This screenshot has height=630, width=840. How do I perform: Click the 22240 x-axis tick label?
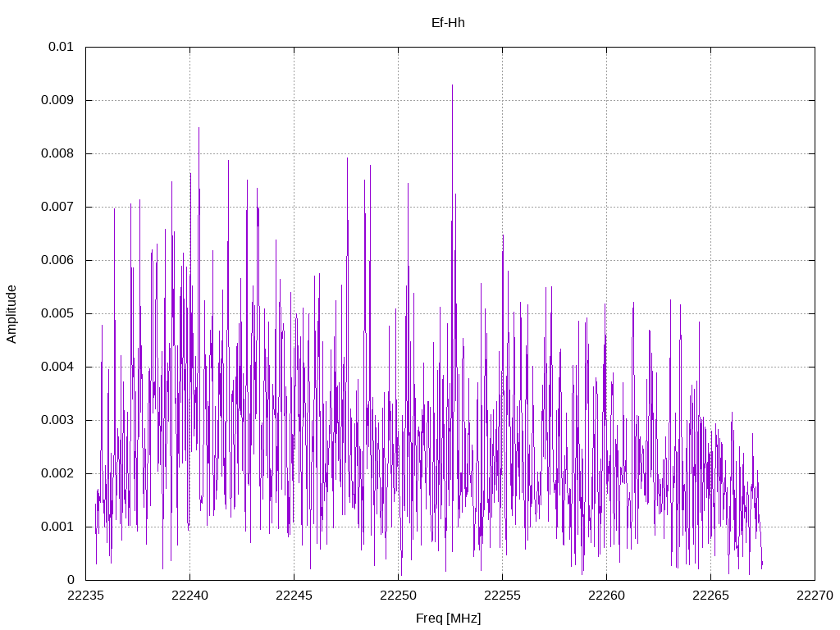tap(189, 596)
